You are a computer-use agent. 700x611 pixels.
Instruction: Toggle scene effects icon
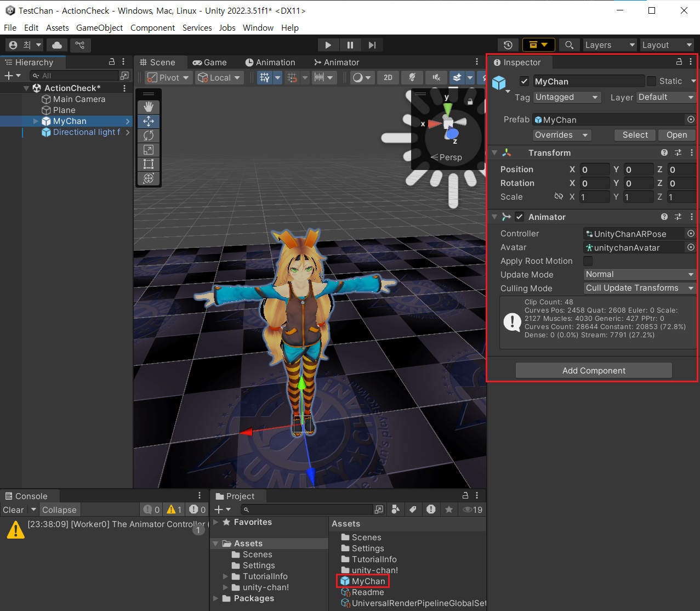pyautogui.click(x=457, y=78)
